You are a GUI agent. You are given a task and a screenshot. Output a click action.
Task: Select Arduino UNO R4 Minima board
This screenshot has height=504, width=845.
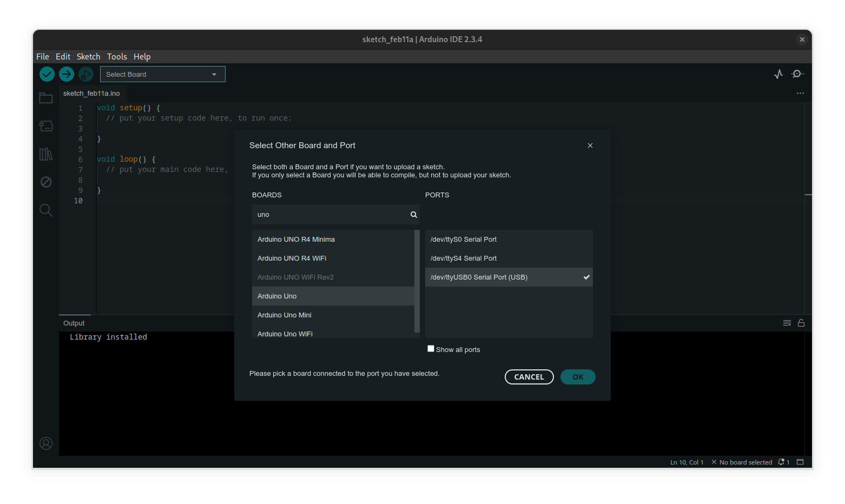[333, 239]
